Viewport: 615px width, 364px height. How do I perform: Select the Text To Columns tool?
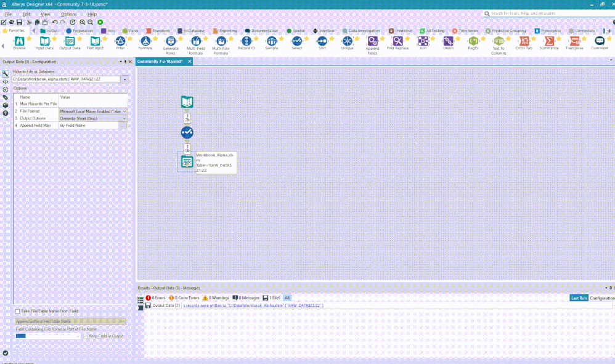[x=499, y=46]
